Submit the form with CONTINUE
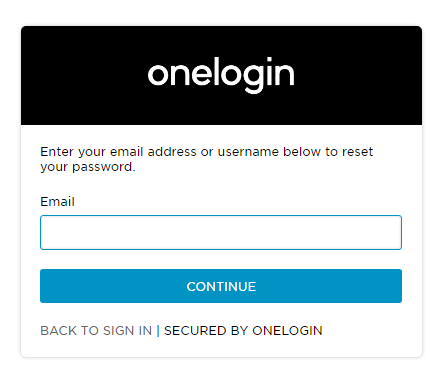Viewport: 442px width, 383px height. tap(221, 286)
